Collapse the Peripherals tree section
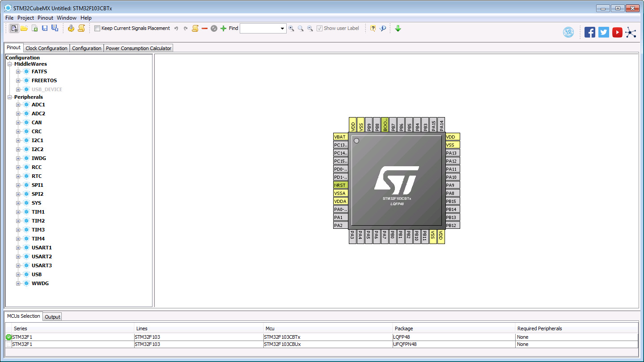Screen dimensions: 644x362 tap(10, 97)
